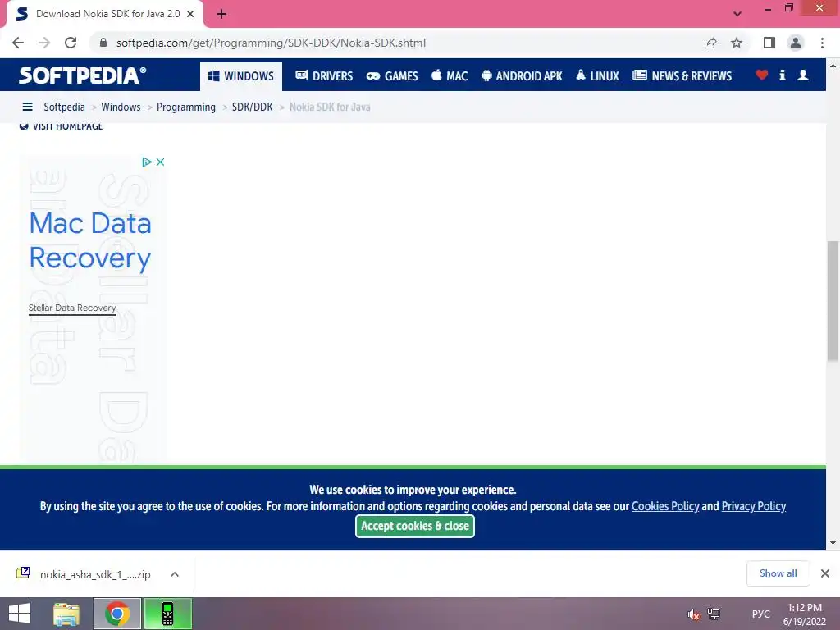Screen dimensions: 840x630
Task: Close the downloads bar
Action: [825, 573]
